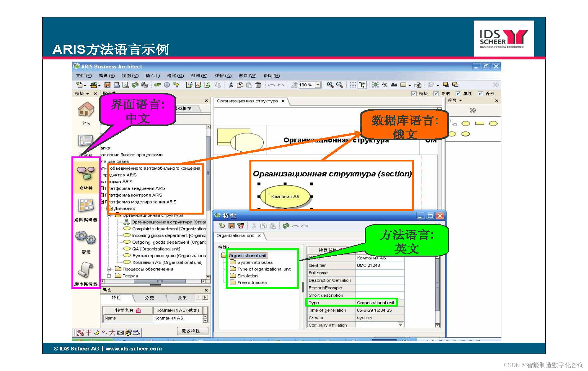The width and height of the screenshot is (588, 371).
Task: Expand the Теория tree node
Action: pyautogui.click(x=109, y=276)
